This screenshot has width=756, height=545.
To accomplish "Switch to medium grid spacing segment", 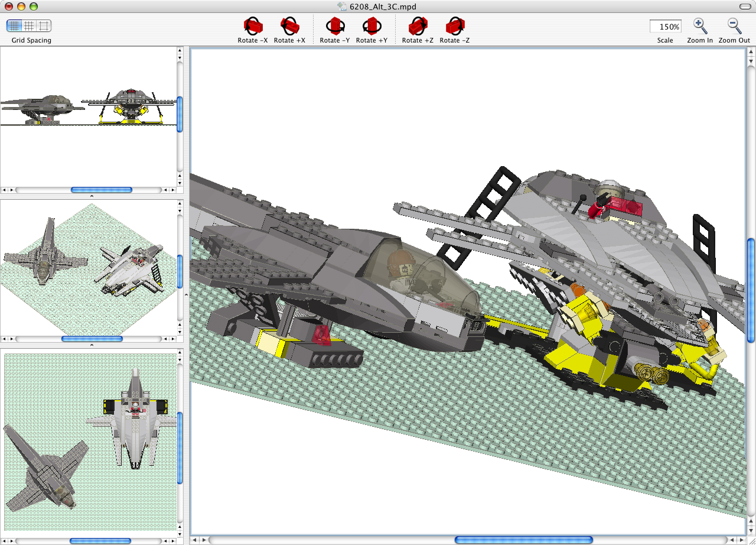I will point(29,26).
